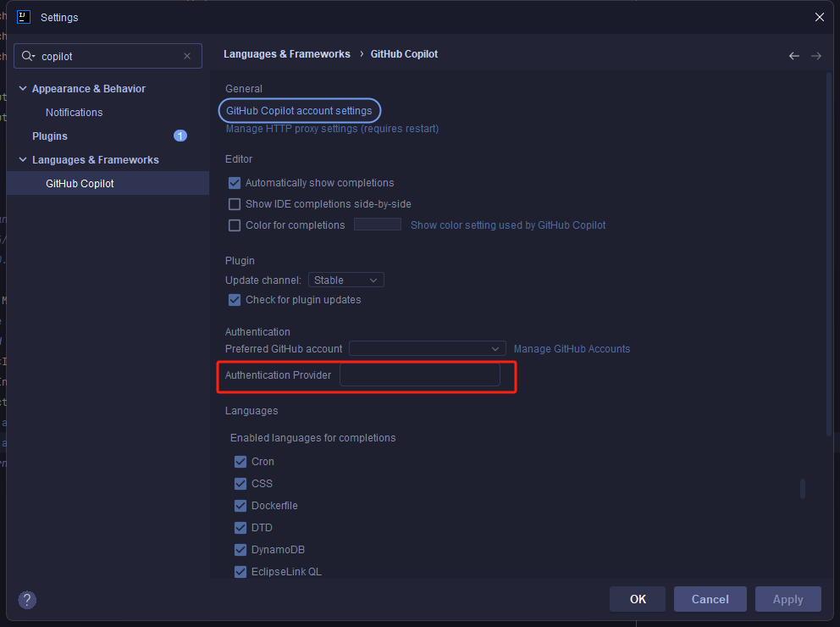This screenshot has width=840, height=627.
Task: Click Languages & Frameworks breadcrumb
Action: coord(286,54)
